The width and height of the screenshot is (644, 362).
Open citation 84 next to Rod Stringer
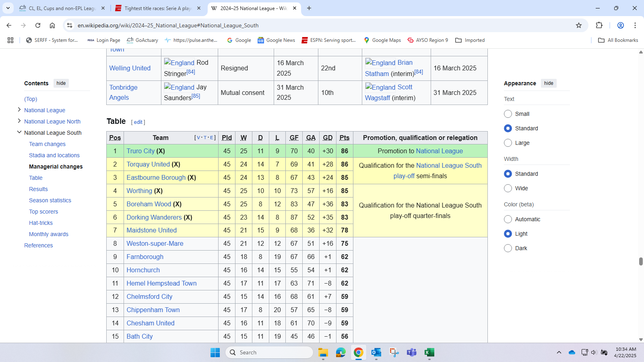(x=191, y=72)
